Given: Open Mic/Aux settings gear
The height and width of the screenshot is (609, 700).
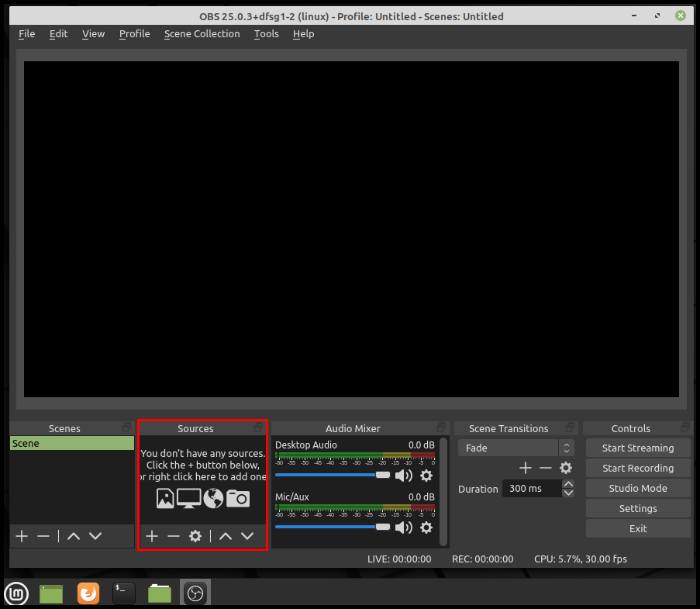Looking at the screenshot, I should click(426, 528).
